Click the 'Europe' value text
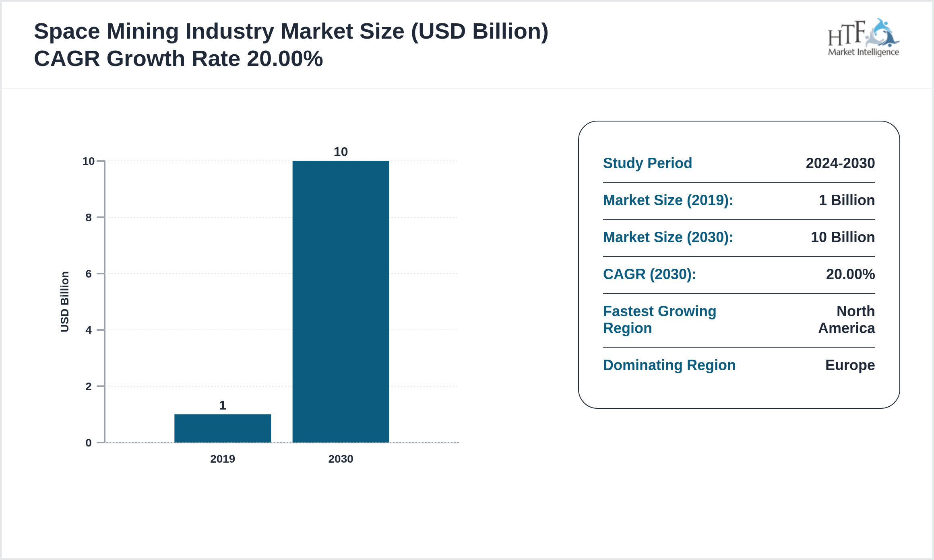 coord(849,365)
